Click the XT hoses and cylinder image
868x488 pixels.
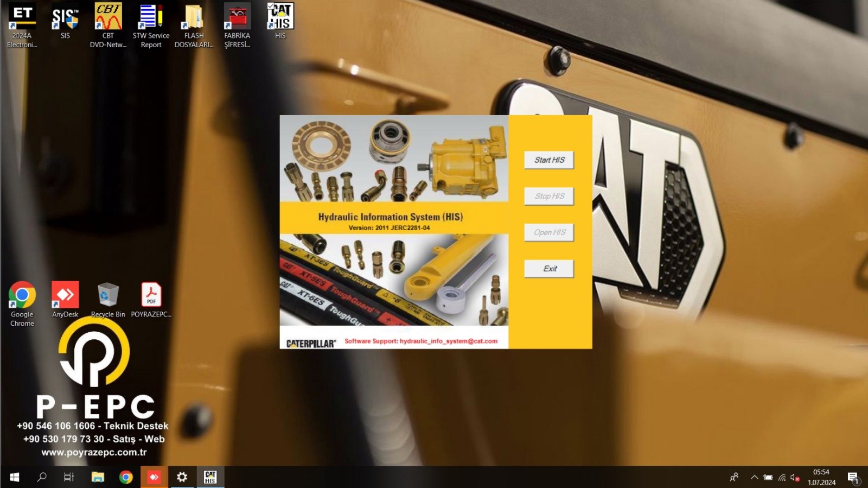point(394,280)
